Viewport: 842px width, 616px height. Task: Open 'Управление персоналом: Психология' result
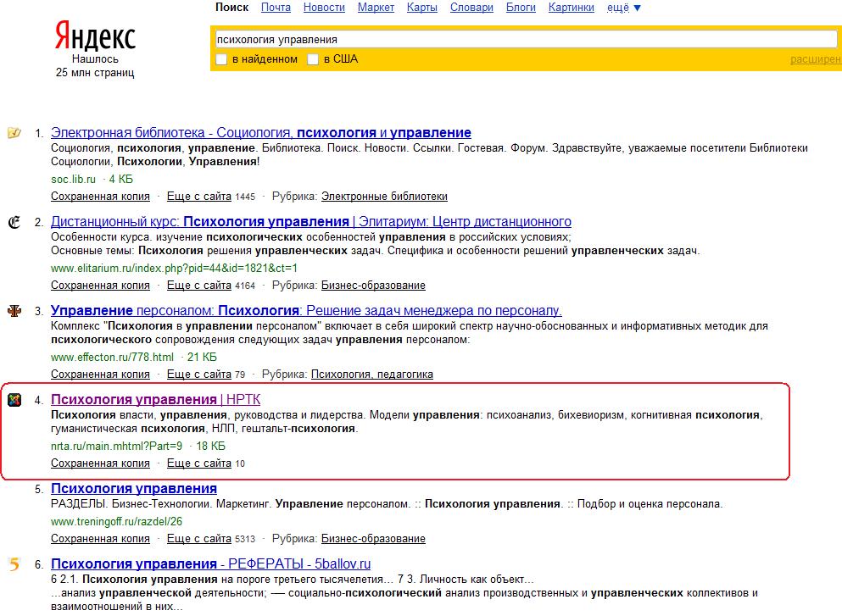click(306, 311)
